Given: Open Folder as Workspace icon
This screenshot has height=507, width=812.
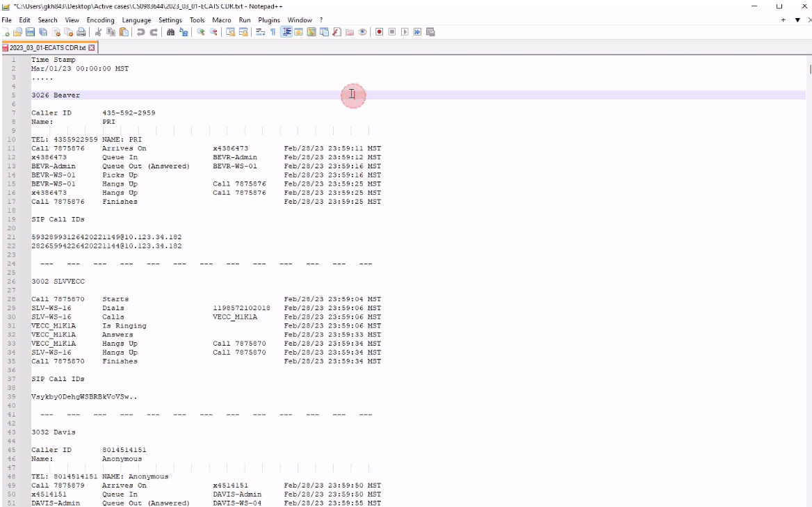Looking at the screenshot, I should point(350,32).
